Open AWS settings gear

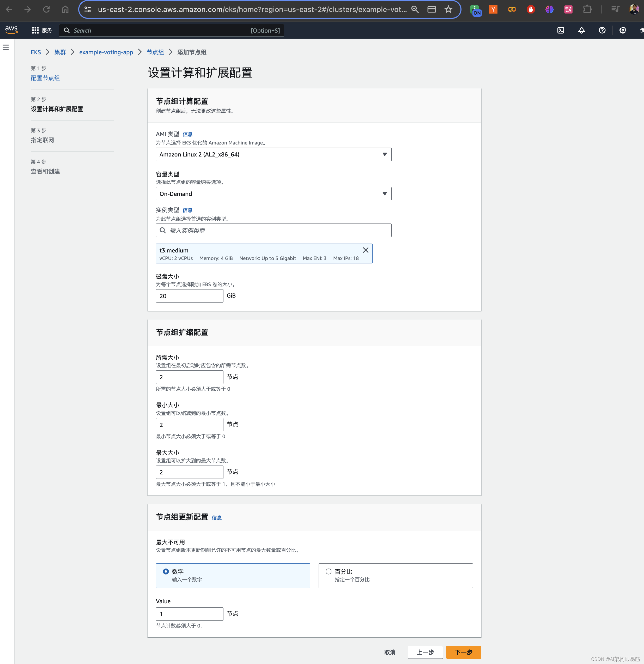[x=623, y=30]
